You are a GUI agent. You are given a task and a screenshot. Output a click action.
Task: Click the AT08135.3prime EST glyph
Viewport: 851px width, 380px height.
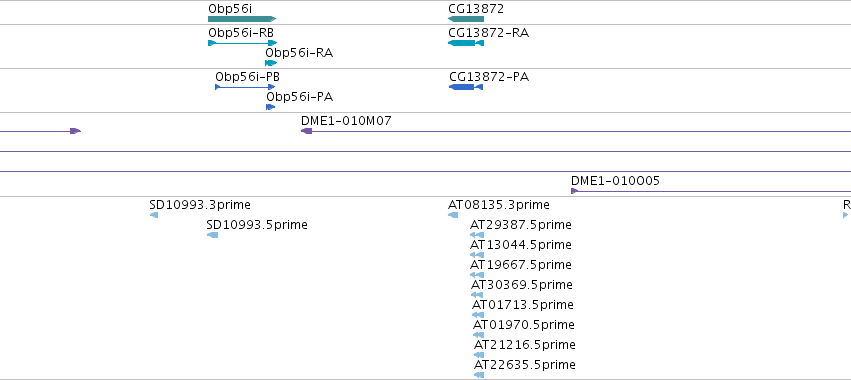(x=453, y=215)
